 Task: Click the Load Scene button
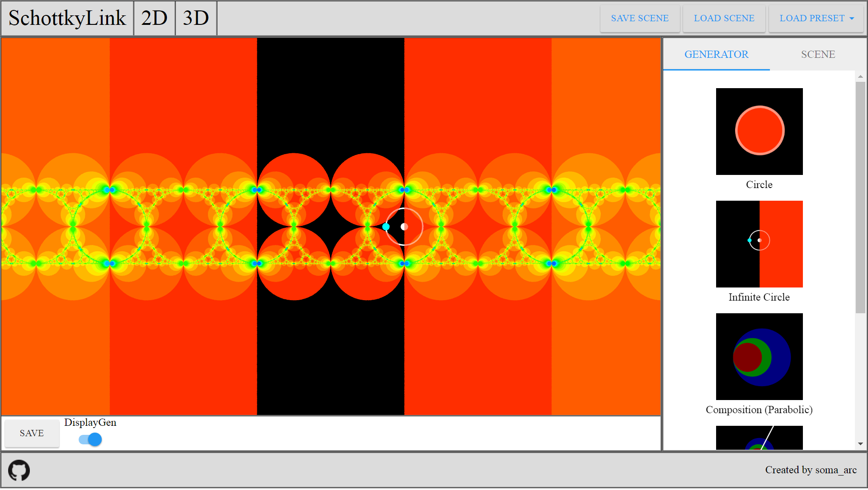tap(724, 18)
